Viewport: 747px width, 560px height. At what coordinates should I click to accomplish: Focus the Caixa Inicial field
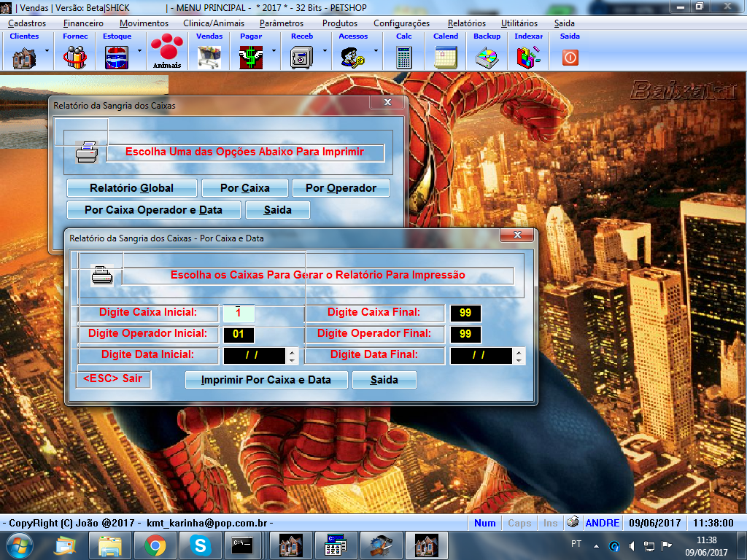point(239,313)
